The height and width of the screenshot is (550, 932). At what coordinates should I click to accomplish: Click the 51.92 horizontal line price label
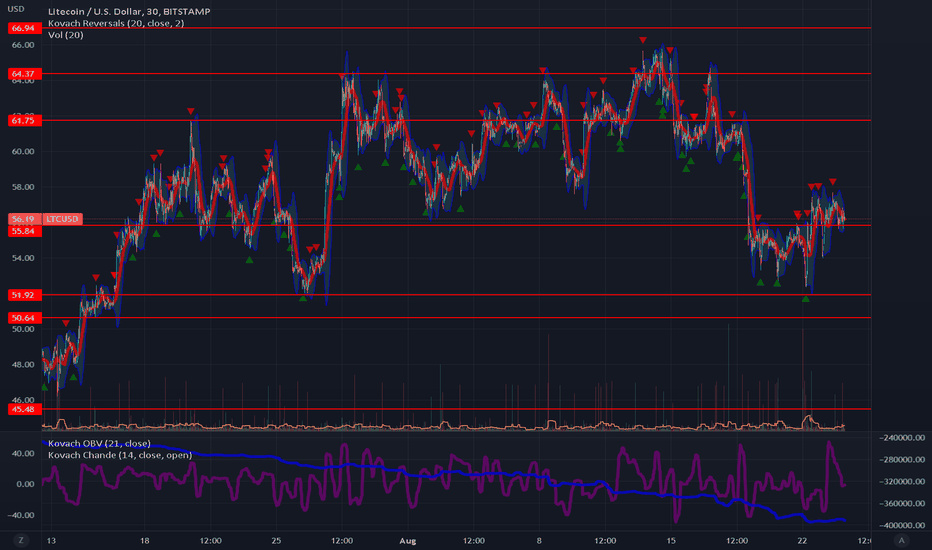coord(25,295)
